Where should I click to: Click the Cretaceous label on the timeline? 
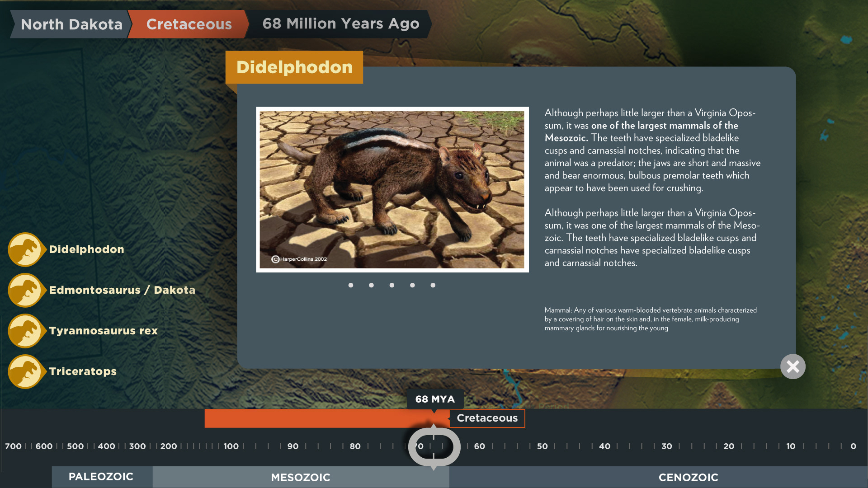pos(487,418)
